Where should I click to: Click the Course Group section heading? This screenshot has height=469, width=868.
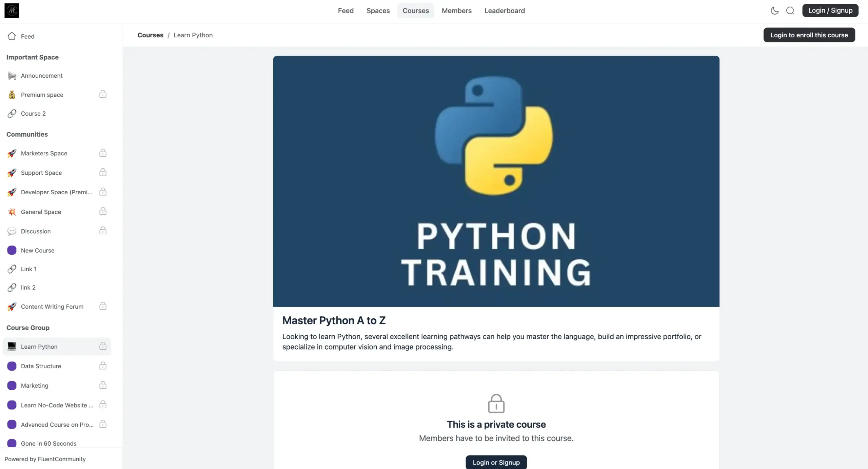(28, 328)
